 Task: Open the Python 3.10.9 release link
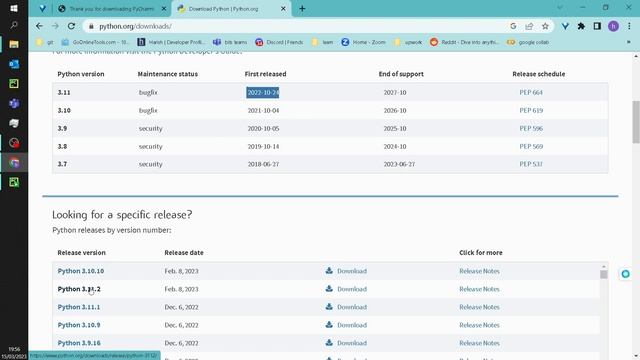(79, 325)
